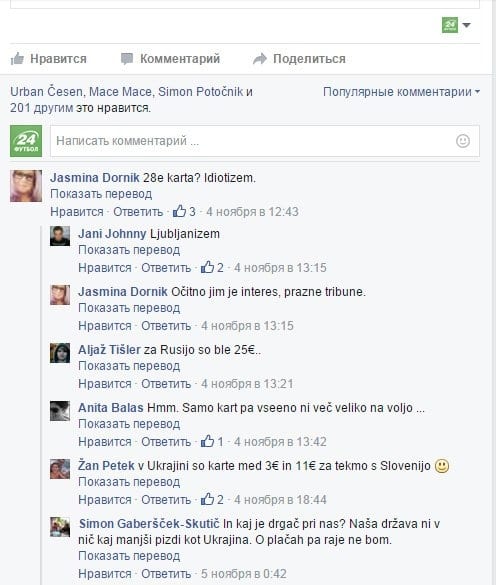Show translation of Jani Johnny's reply

[129, 250]
